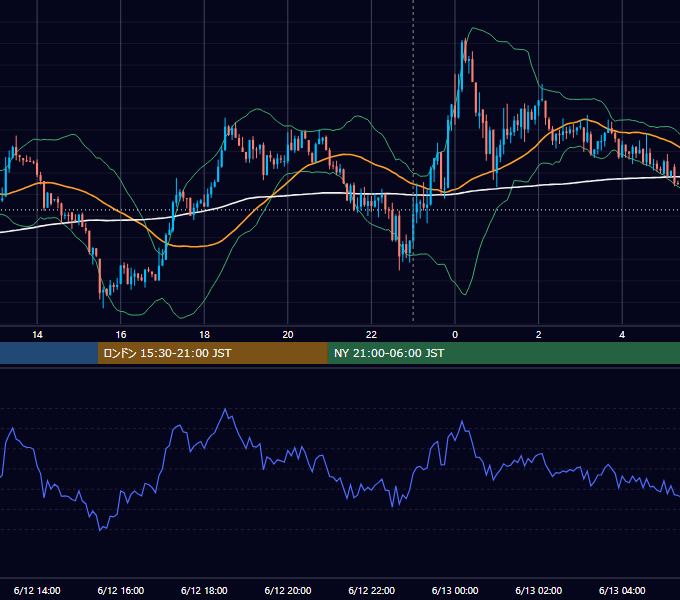Click the lowest oscillator trough near 15:30
Image resolution: width=680 pixels, height=600 pixels.
[100, 530]
